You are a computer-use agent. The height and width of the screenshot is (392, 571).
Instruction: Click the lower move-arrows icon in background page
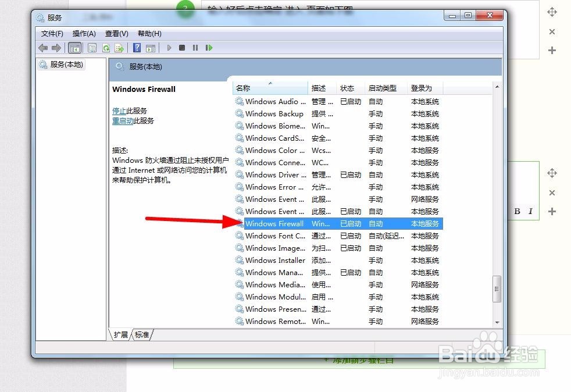pos(552,173)
